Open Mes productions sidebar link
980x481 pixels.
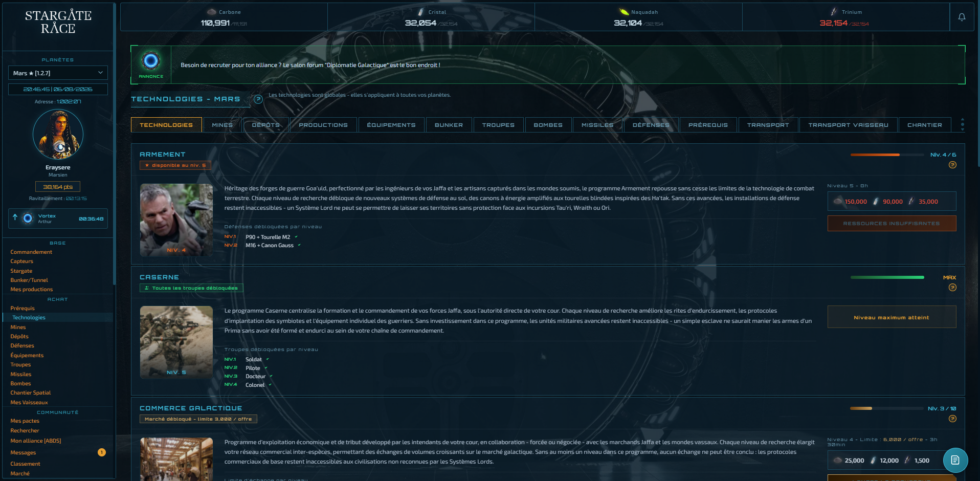click(x=31, y=289)
